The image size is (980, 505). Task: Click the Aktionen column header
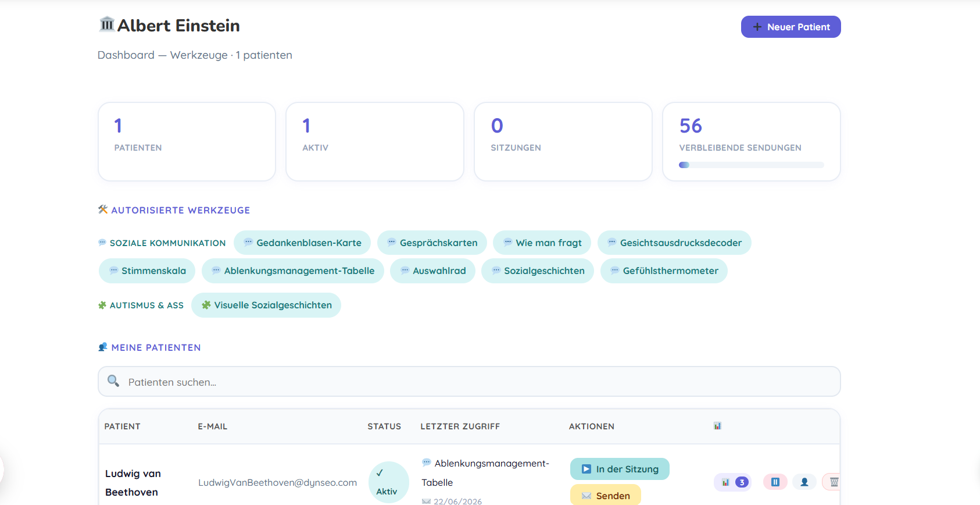click(x=592, y=426)
